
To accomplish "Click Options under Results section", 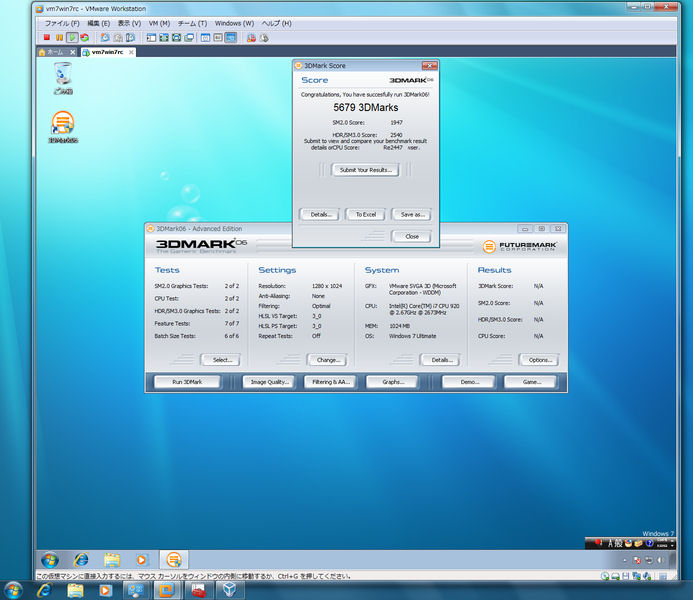I will point(540,360).
